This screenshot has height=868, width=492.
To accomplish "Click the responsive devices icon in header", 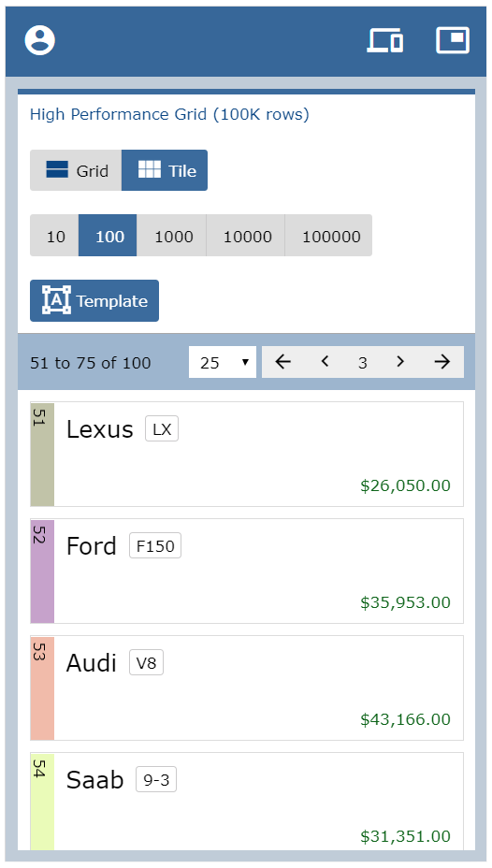I will tap(385, 40).
